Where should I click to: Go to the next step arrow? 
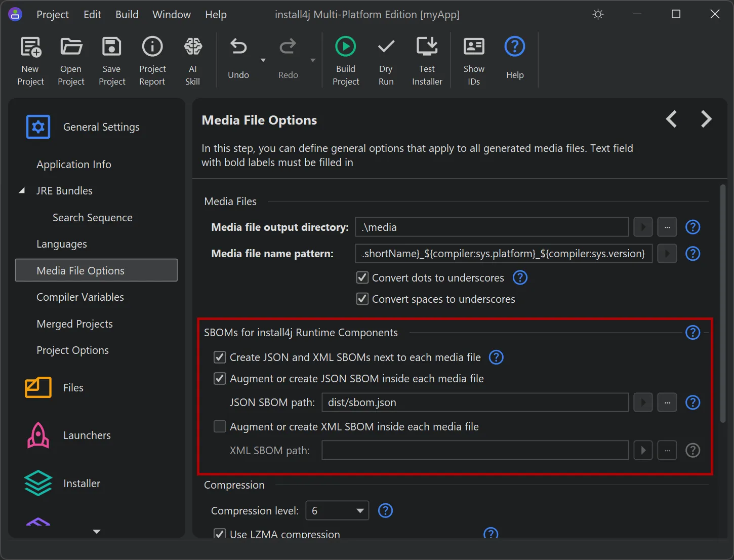pos(706,119)
